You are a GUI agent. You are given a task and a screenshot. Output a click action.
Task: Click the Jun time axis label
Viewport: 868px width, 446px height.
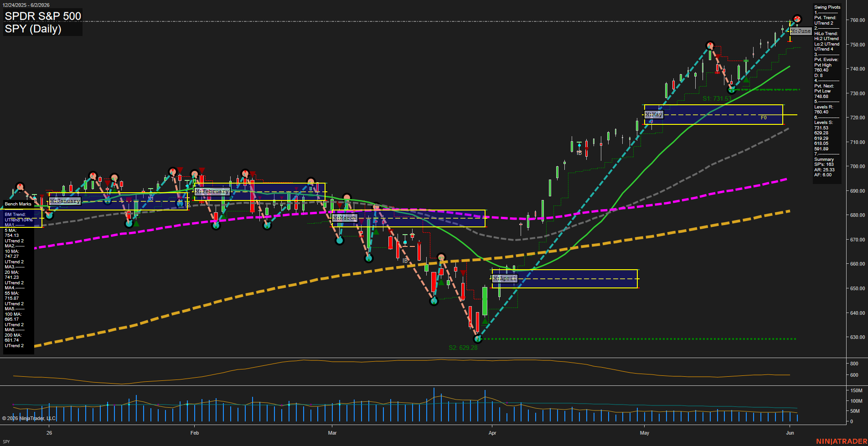790,433
